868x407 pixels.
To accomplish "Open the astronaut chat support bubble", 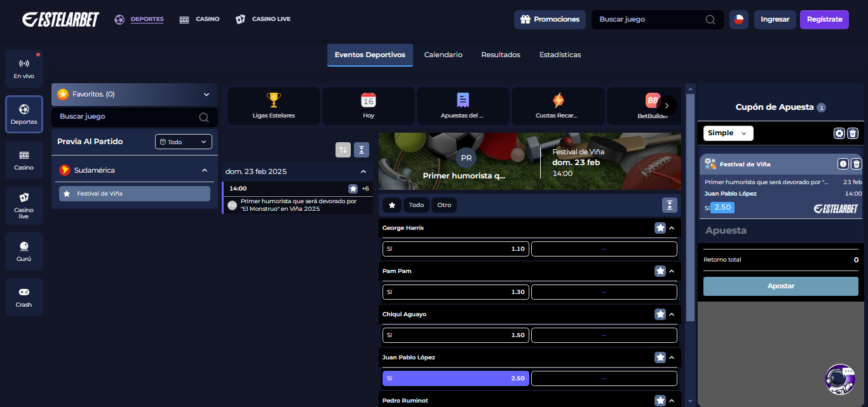I will [840, 379].
